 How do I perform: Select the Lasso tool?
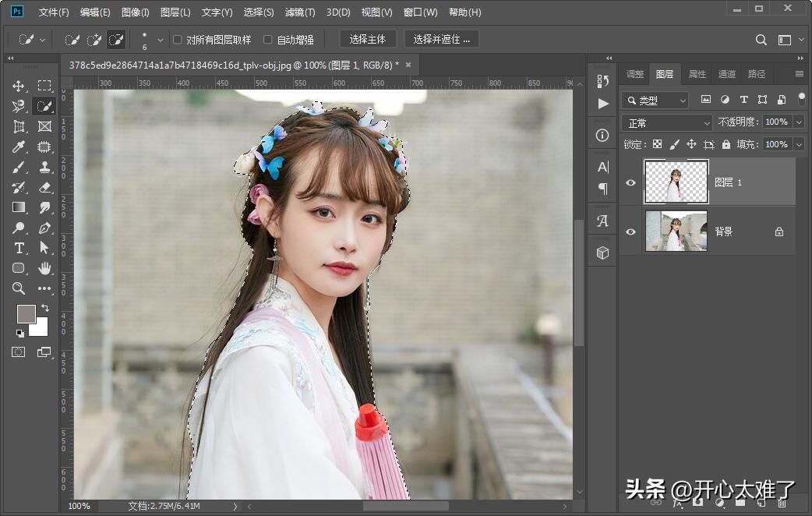pos(19,106)
